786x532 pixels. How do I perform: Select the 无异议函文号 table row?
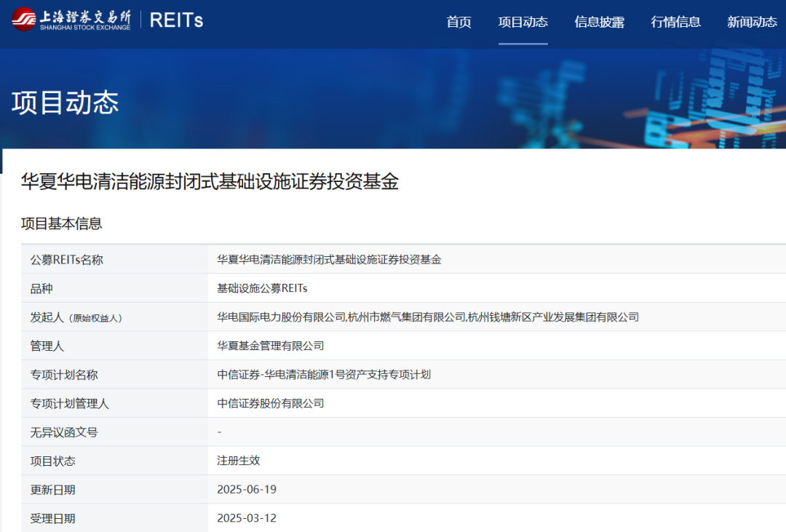coord(65,432)
